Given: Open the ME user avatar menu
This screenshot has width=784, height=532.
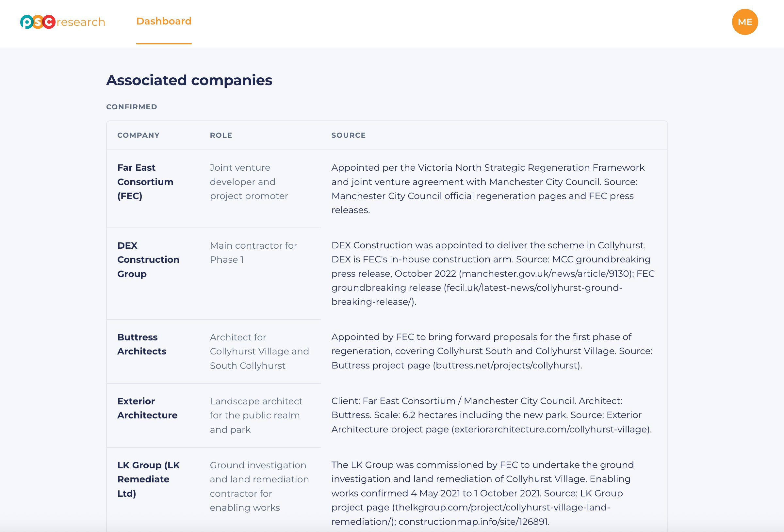Looking at the screenshot, I should [x=745, y=22].
